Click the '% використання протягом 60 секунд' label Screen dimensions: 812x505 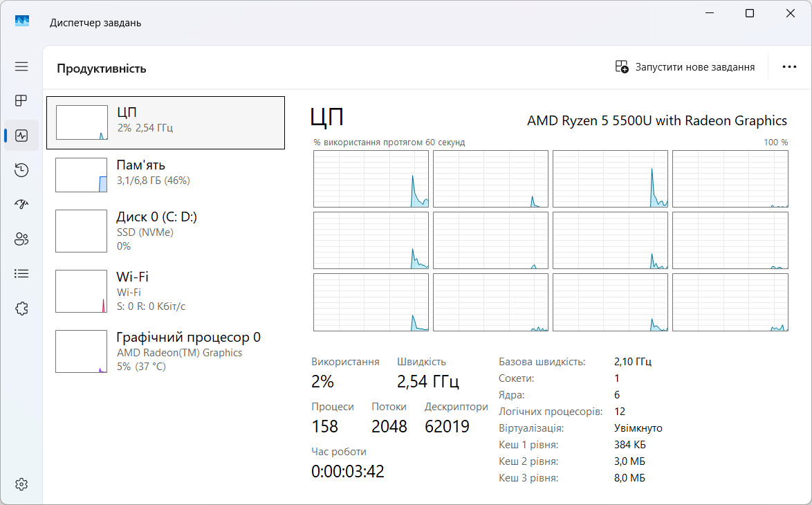tap(389, 143)
